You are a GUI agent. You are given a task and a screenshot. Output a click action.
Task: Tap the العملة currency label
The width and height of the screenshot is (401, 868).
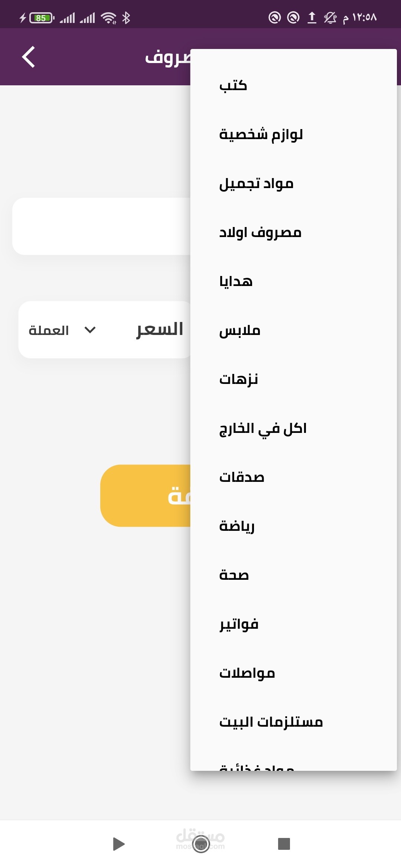[49, 330]
